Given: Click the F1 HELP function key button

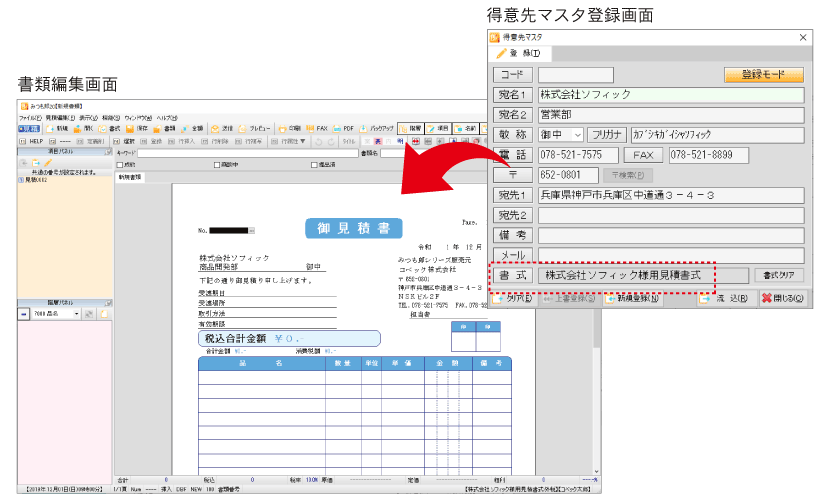Looking at the screenshot, I should tap(31, 142).
